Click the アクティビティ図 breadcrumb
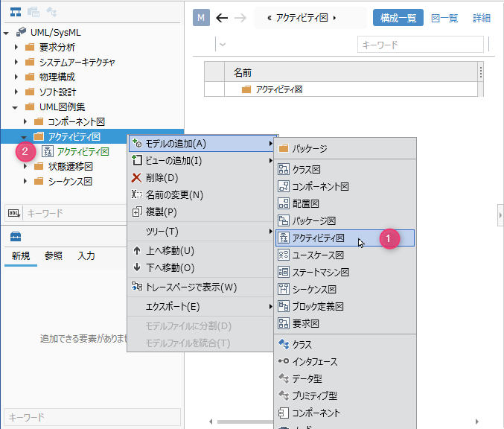This screenshot has height=429, width=504. click(x=302, y=18)
